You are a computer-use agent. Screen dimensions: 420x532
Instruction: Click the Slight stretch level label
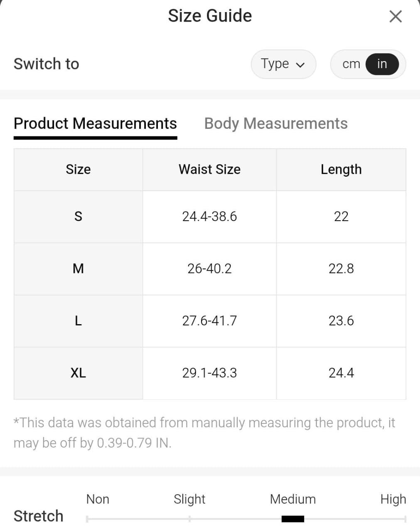coord(189,499)
